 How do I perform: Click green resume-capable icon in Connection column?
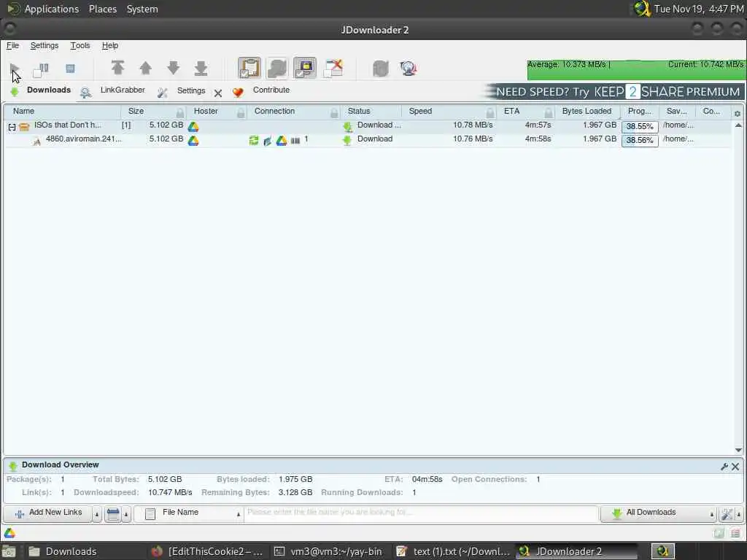click(254, 140)
